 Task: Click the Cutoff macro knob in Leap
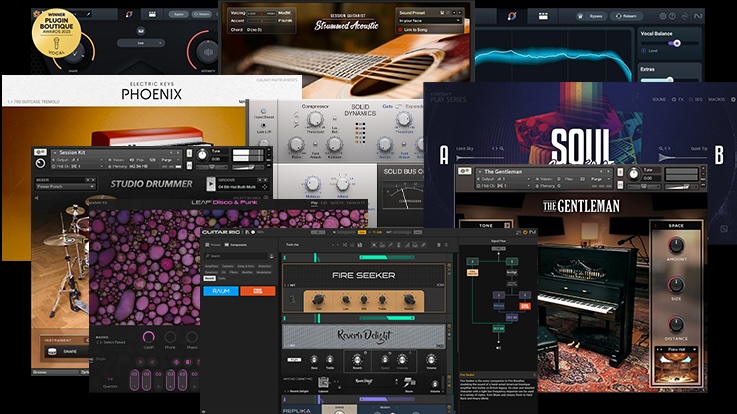(149, 336)
